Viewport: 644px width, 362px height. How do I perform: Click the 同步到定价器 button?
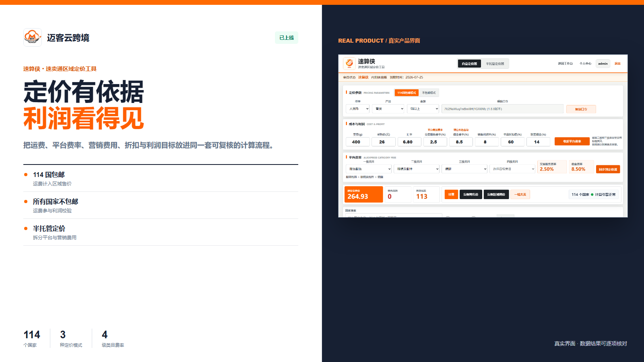point(608,169)
